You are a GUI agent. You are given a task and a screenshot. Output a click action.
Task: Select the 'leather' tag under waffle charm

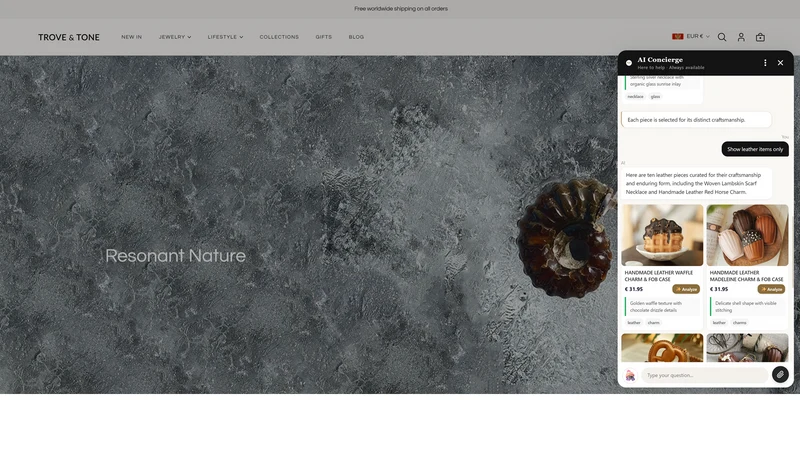coord(634,322)
